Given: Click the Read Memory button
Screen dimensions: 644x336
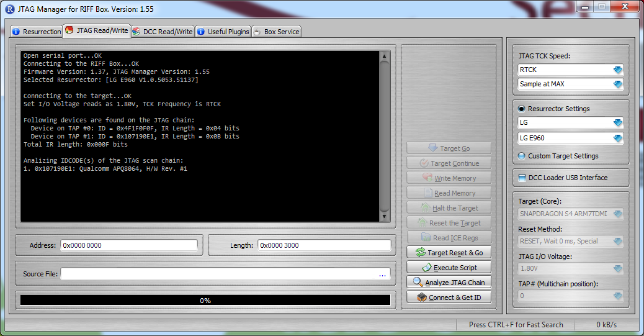Looking at the screenshot, I should [x=449, y=193].
